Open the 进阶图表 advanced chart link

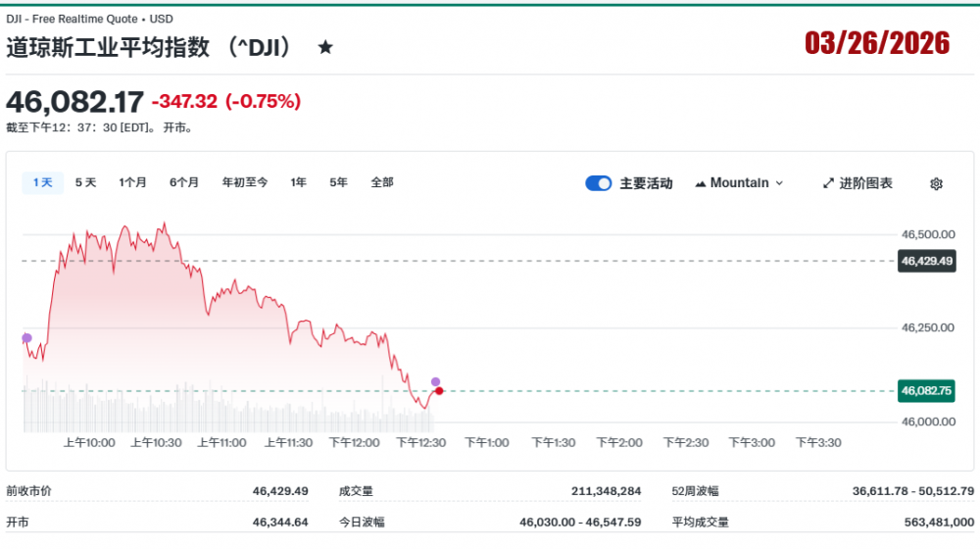tap(865, 183)
